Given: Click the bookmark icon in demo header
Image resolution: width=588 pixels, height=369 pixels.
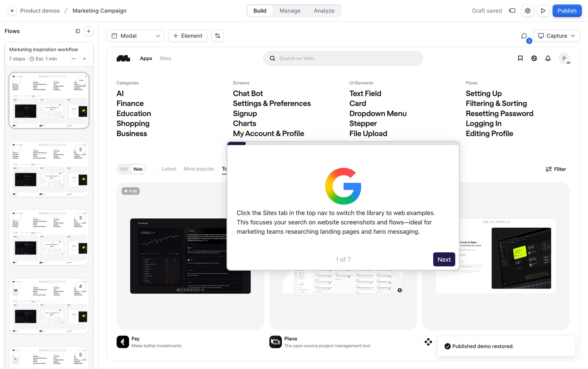Looking at the screenshot, I should click(520, 58).
